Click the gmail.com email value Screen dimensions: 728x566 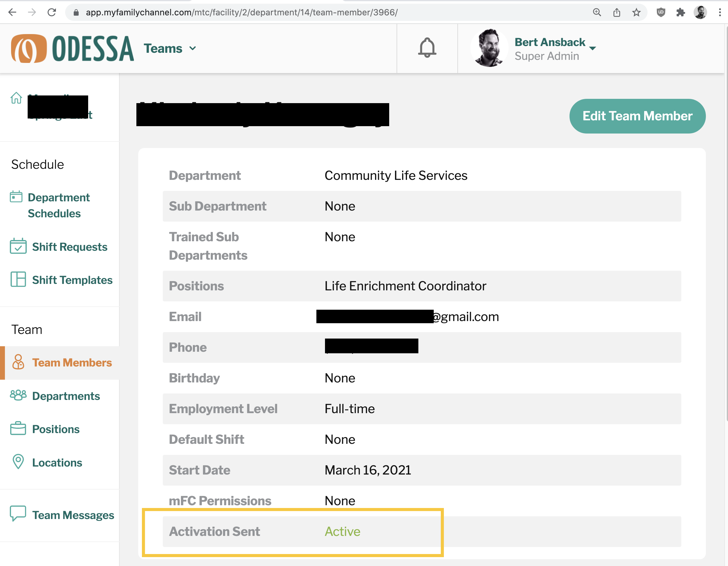pos(466,316)
